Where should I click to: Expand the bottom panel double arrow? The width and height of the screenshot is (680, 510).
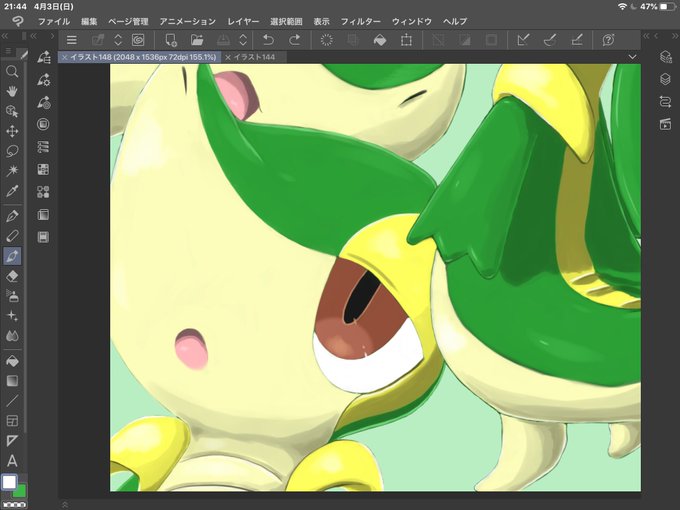(65, 504)
